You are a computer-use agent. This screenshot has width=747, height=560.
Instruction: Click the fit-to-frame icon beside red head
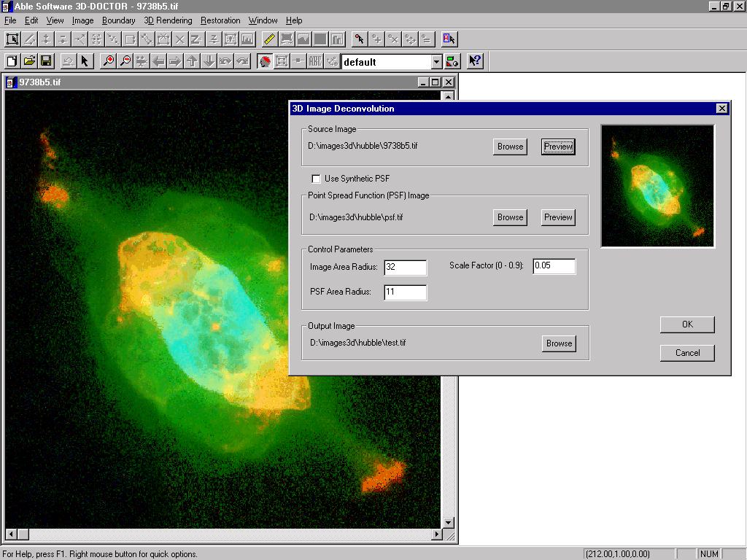point(282,61)
